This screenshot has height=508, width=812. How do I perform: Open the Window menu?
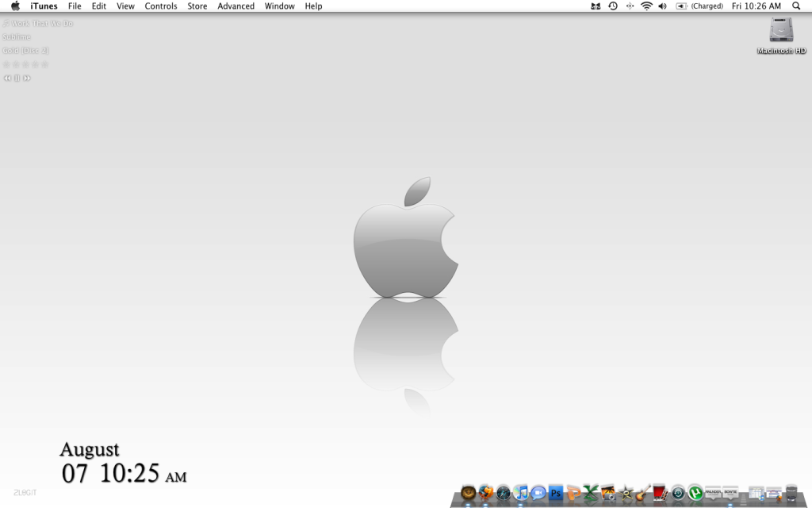coord(280,6)
